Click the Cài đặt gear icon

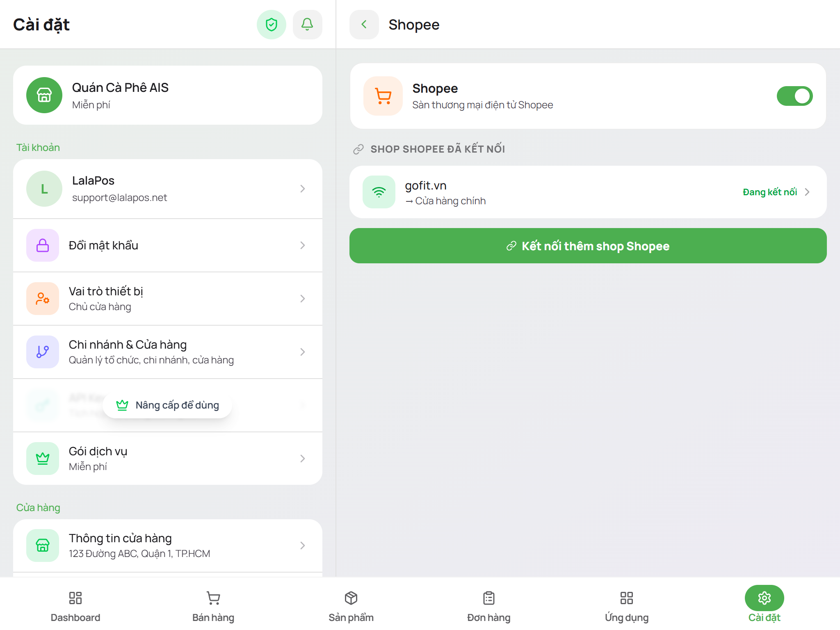point(765,598)
